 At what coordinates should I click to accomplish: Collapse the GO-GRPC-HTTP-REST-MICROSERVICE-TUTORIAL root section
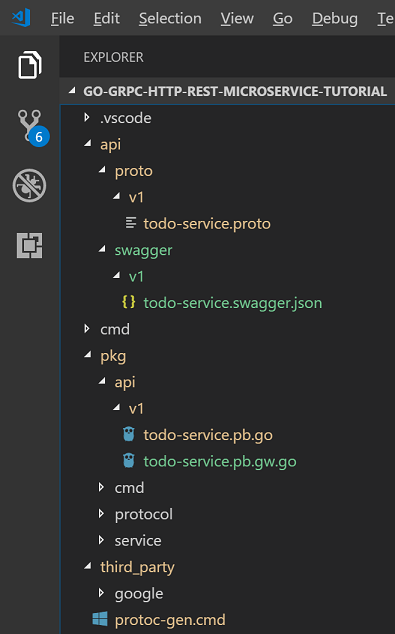73,91
